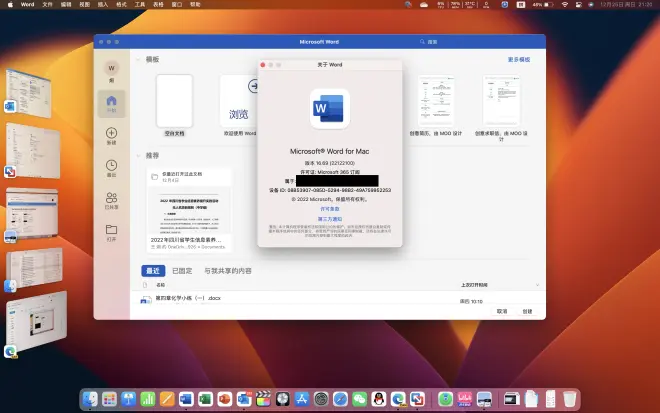
Task: Open the 许可条款 link in About dialog
Action: (x=330, y=209)
